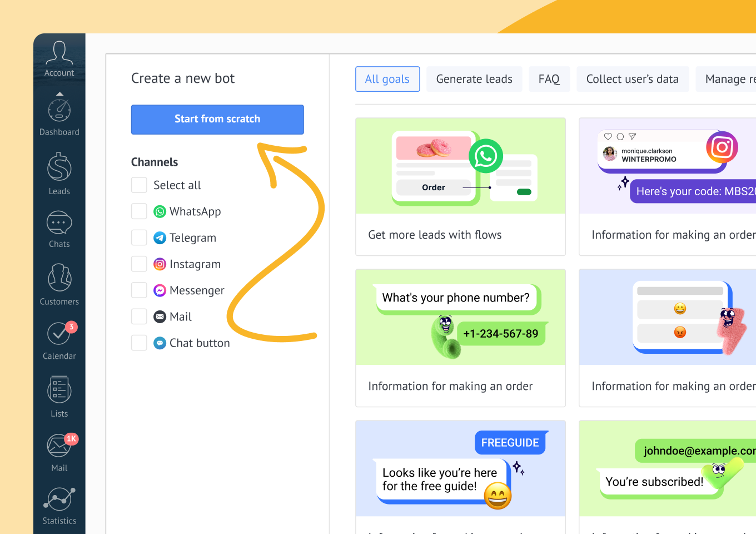Screen dimensions: 756x534
Task: Open the phone number template card
Action: pos(460,338)
